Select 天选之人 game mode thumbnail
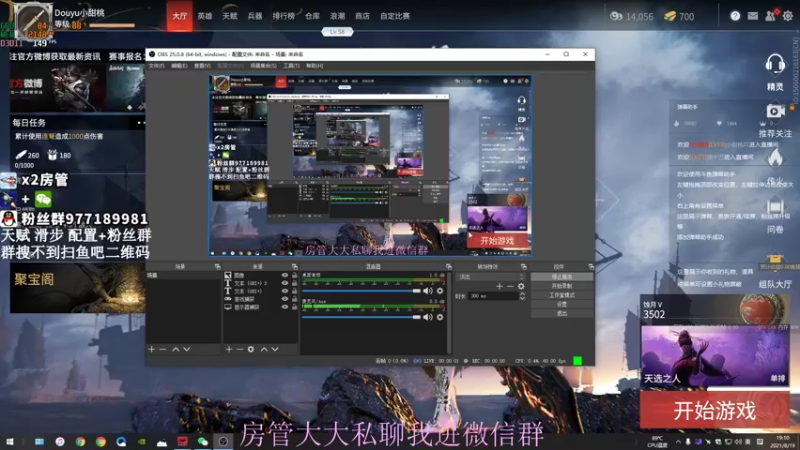Viewport: 800px width, 450px height. [x=714, y=356]
